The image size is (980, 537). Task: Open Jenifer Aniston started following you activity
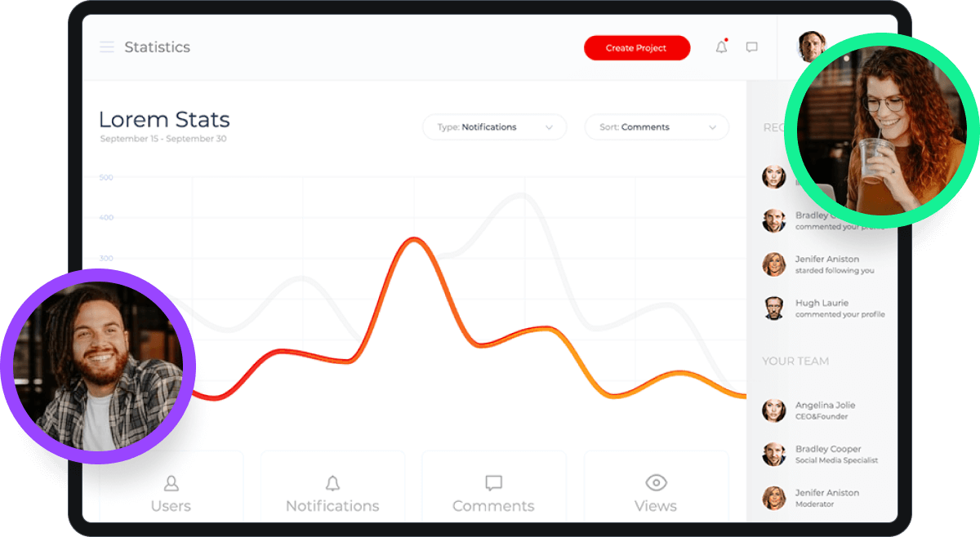point(825,264)
